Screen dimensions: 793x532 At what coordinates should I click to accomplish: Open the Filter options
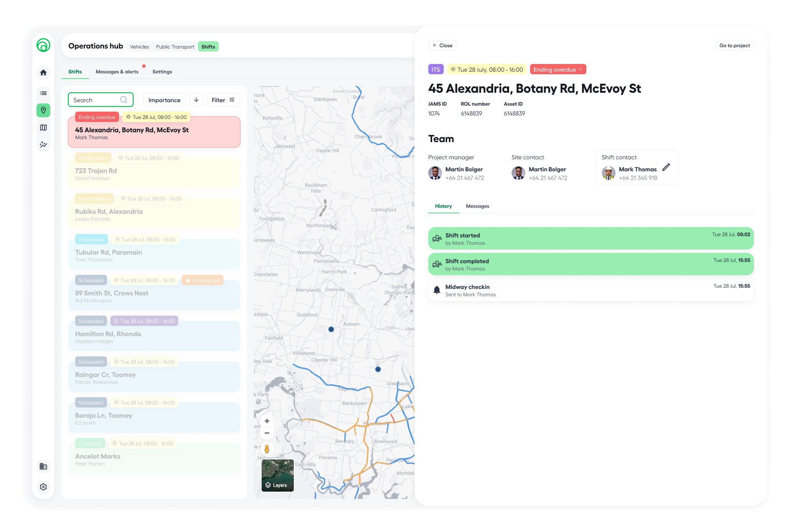[x=223, y=100]
